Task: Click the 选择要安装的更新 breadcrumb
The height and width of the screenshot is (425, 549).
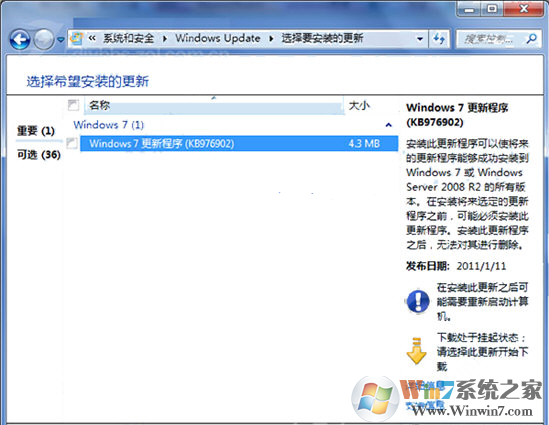Action: click(322, 38)
